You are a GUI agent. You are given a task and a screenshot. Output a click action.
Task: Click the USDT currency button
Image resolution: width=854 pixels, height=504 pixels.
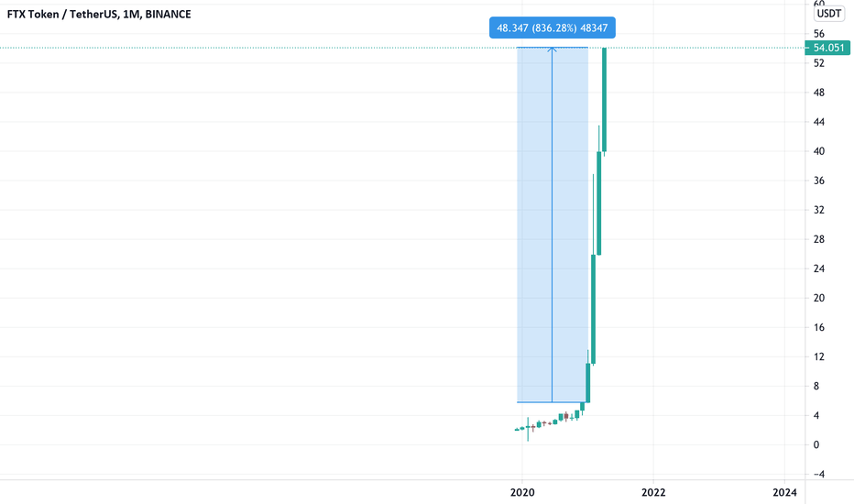coord(829,14)
